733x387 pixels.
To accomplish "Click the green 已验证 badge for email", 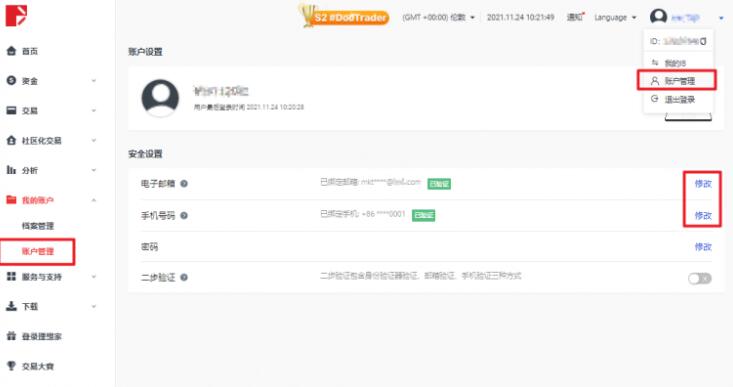I will 439,184.
